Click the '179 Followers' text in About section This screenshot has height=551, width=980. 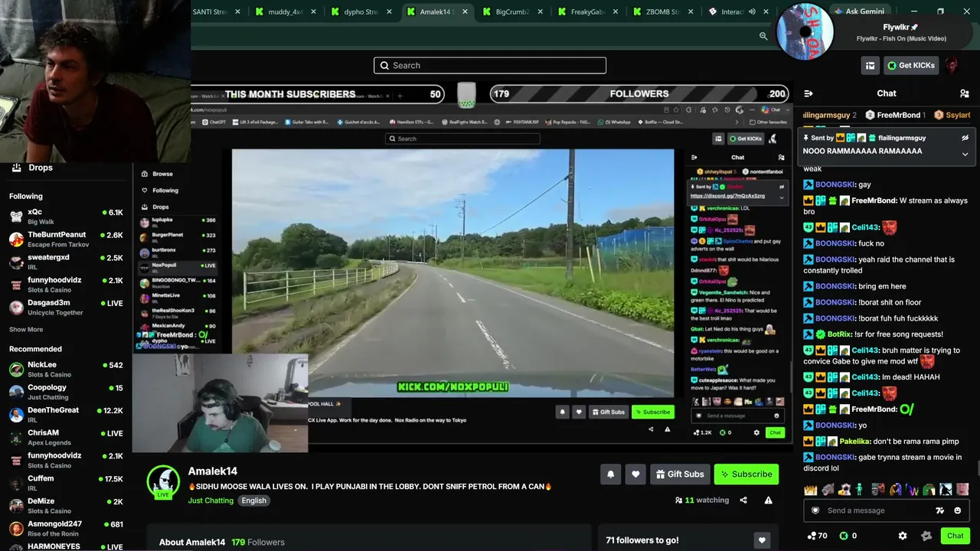[258, 542]
